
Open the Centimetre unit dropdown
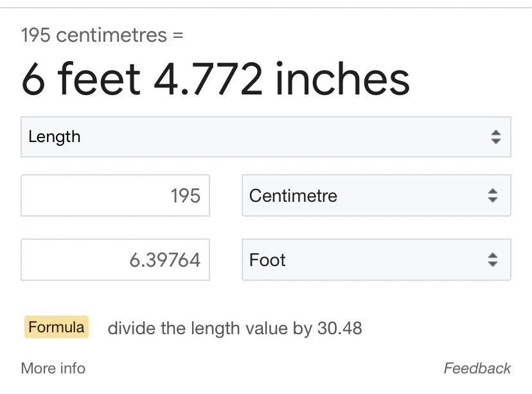(376, 195)
